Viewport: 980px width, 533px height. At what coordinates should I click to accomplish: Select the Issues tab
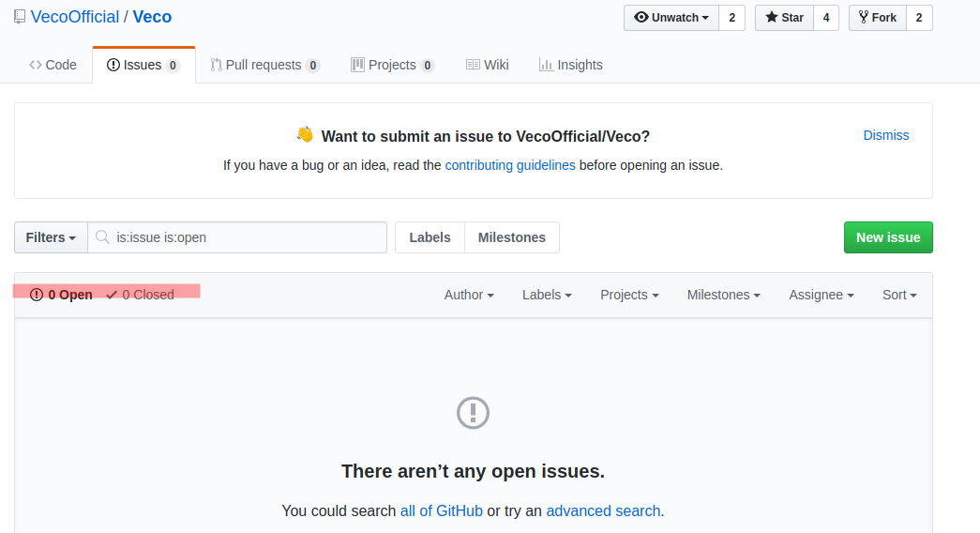point(143,65)
